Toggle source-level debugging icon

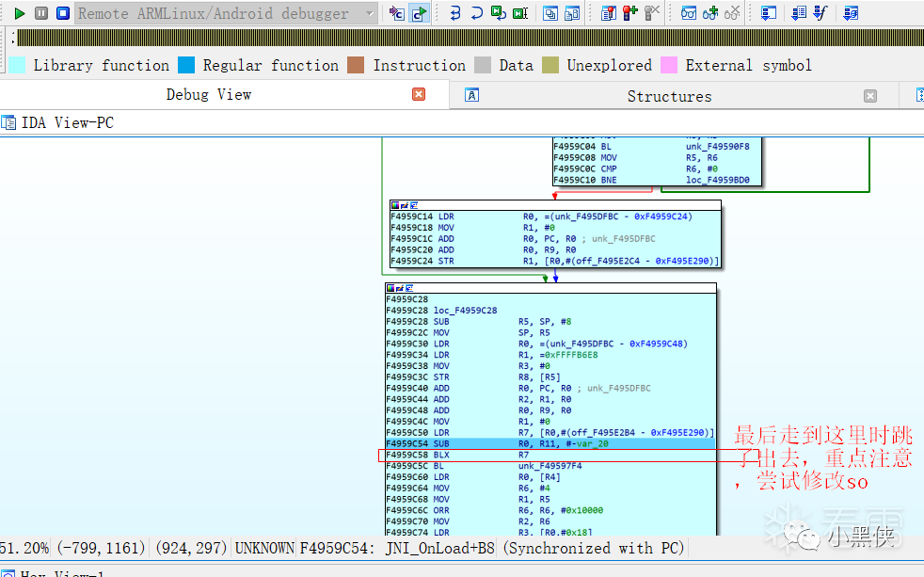click(x=419, y=13)
